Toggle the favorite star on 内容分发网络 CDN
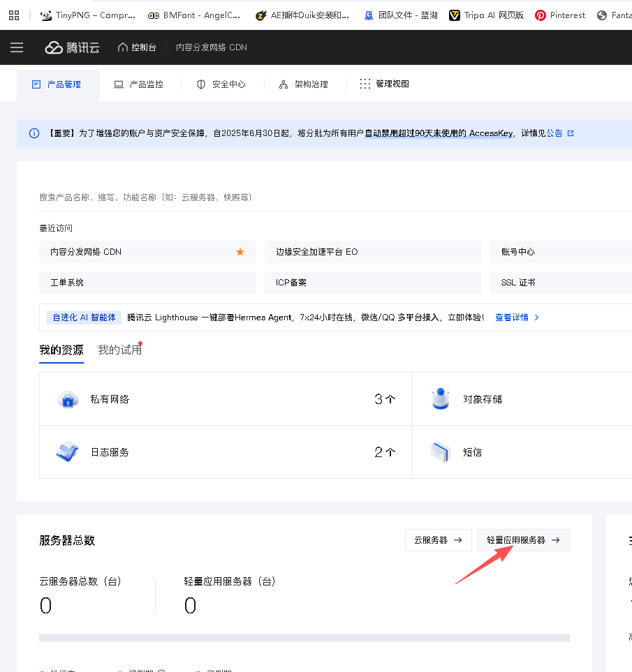 tap(240, 252)
